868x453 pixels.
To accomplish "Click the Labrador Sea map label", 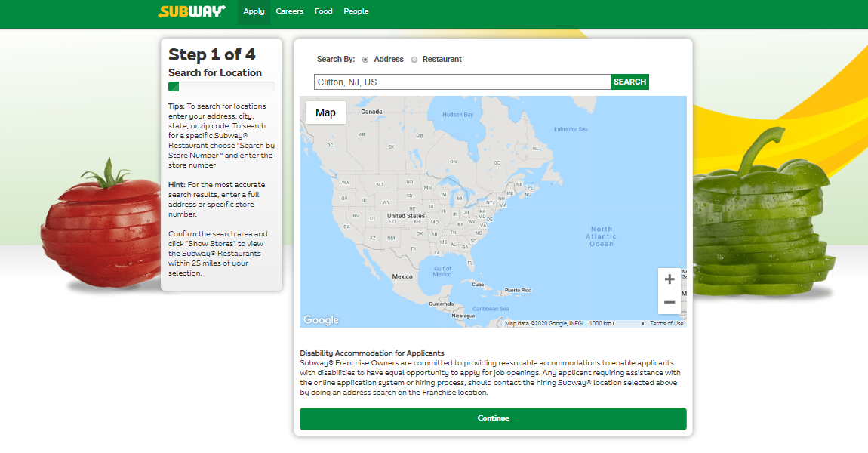I will tap(571, 129).
